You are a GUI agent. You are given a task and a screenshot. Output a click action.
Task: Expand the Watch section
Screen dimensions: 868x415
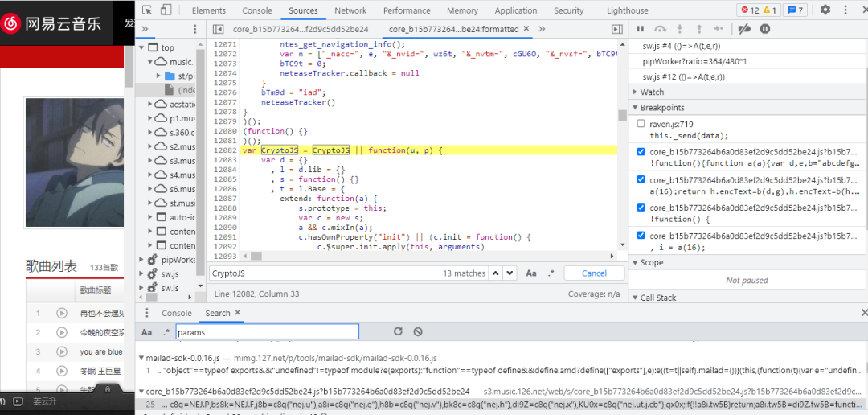[x=652, y=92]
